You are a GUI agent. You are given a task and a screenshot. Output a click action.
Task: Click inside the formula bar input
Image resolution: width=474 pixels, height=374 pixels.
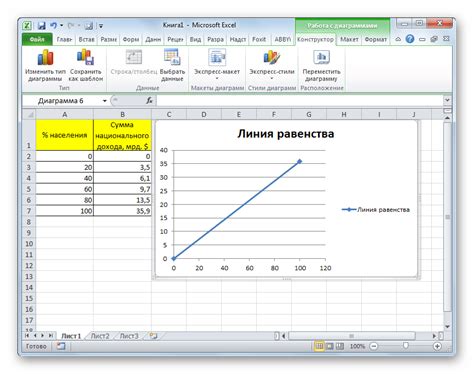pyautogui.click(x=299, y=100)
